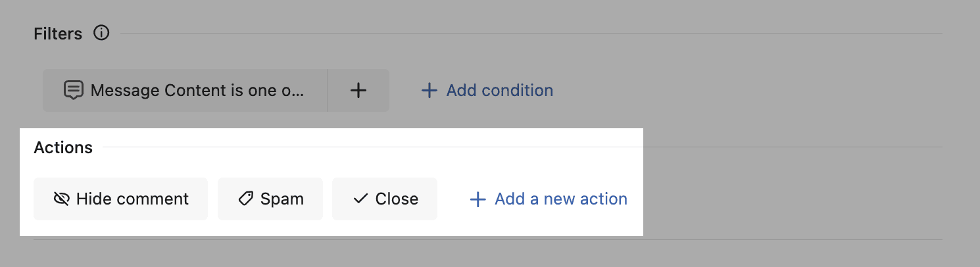Open the Message Content is one of filter
This screenshot has width=980, height=267.
click(x=185, y=90)
